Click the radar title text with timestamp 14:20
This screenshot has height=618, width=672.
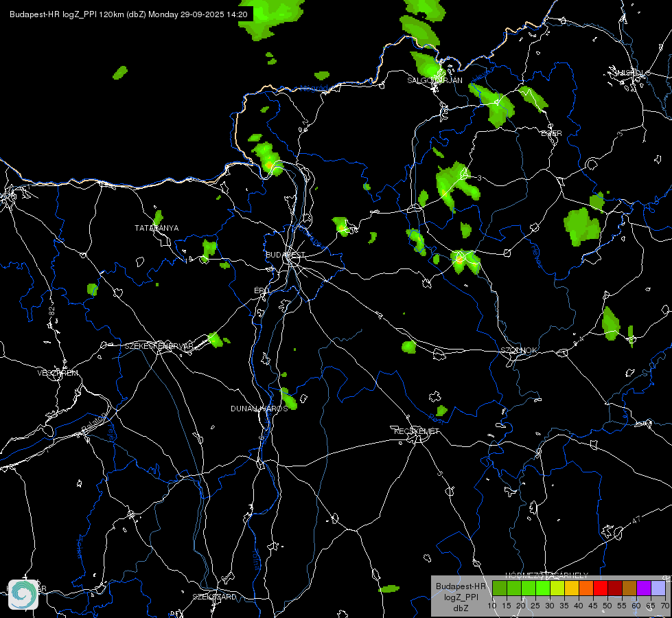point(128,14)
